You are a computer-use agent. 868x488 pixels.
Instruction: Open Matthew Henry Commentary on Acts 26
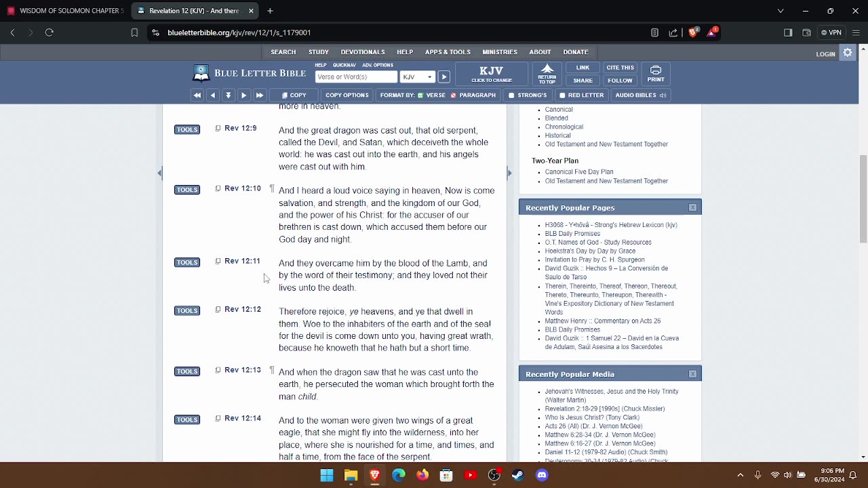(x=603, y=321)
